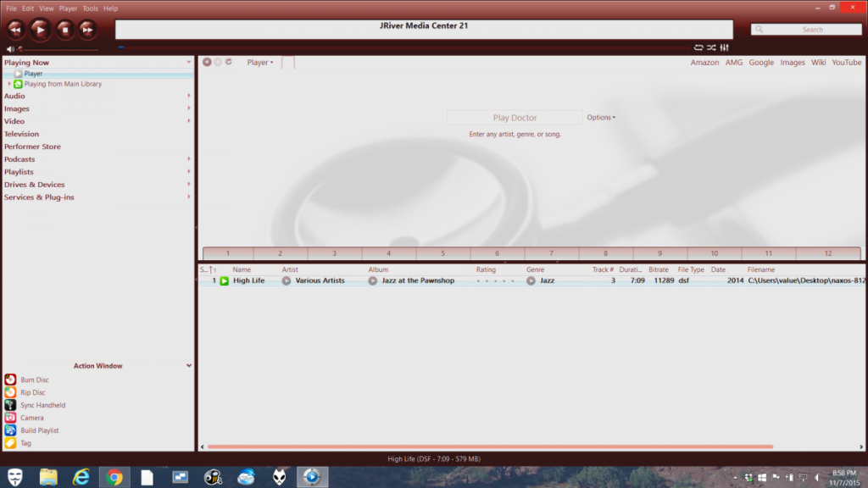Image resolution: width=868 pixels, height=488 pixels.
Task: Open DSP Studio equalizer icon
Action: pyautogui.click(x=725, y=47)
